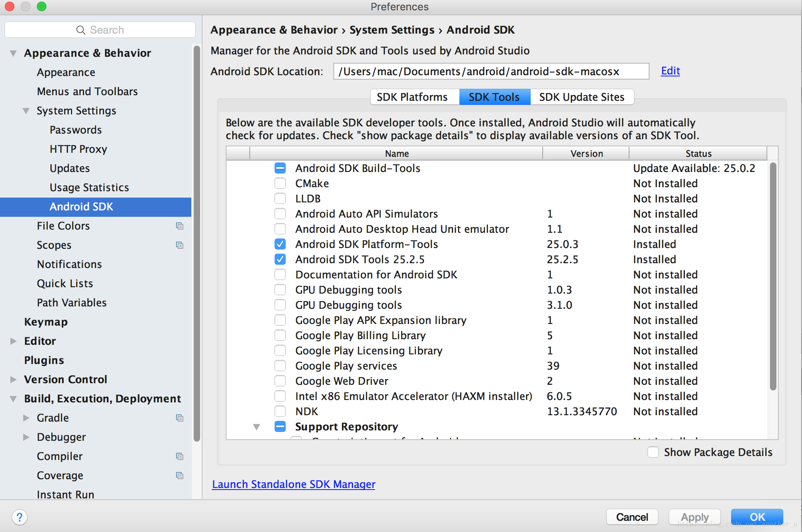Open the Notifications settings page
This screenshot has width=802, height=532.
(69, 264)
